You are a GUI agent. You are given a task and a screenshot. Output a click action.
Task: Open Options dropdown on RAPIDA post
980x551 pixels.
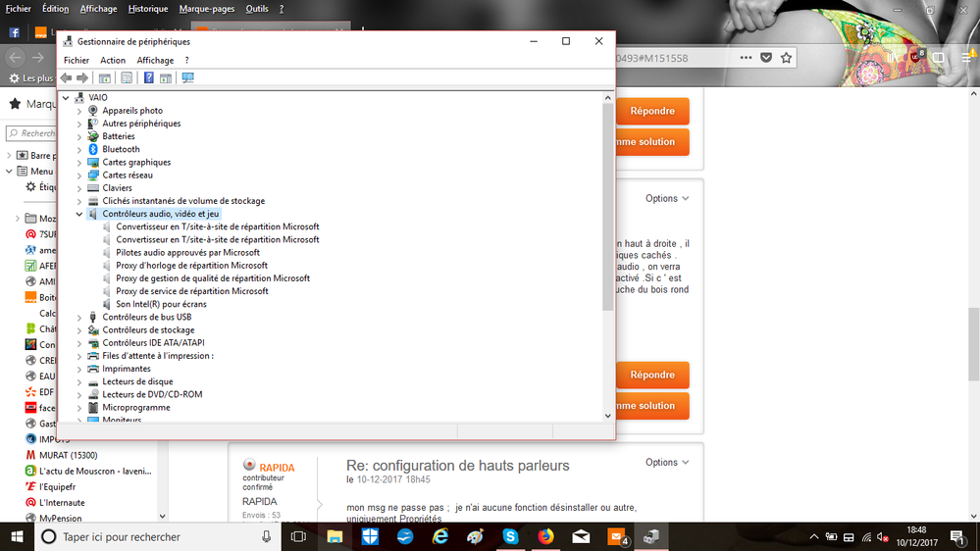[667, 463]
